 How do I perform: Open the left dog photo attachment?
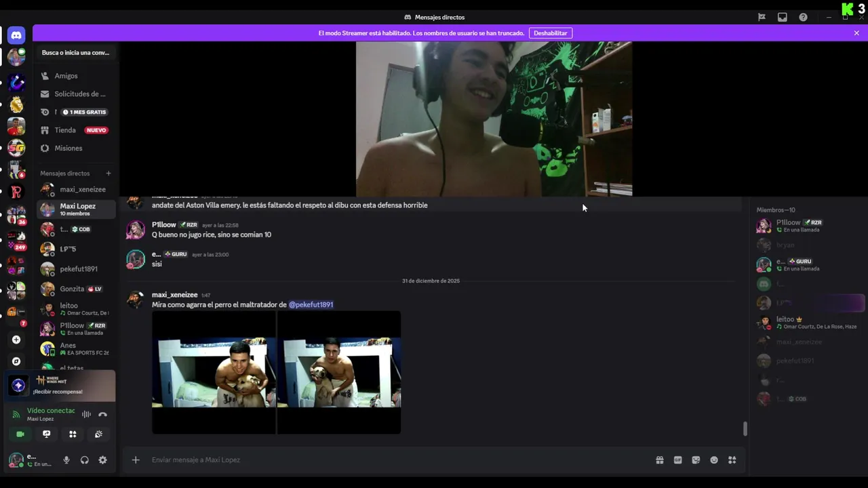pyautogui.click(x=214, y=372)
